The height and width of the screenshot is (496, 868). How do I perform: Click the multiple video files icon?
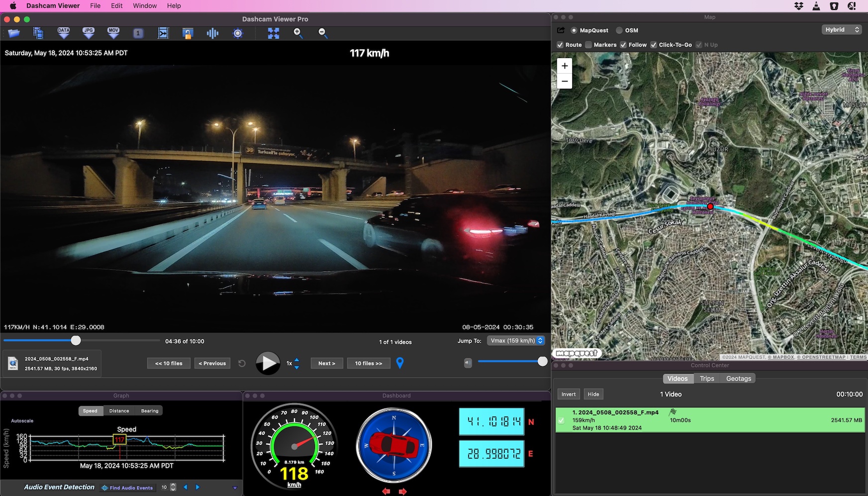click(x=38, y=33)
